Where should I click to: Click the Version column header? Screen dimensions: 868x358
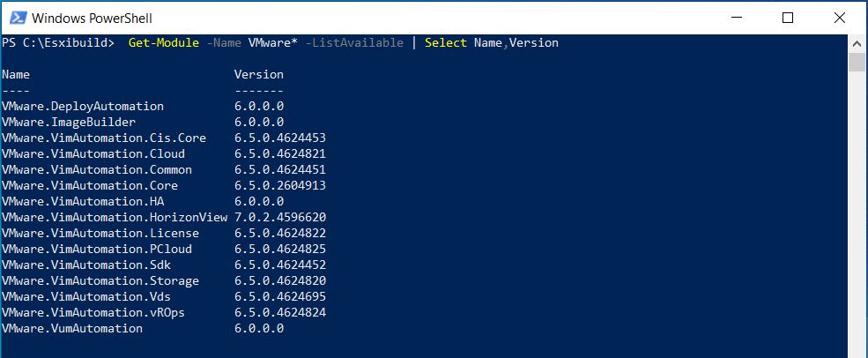(x=258, y=74)
